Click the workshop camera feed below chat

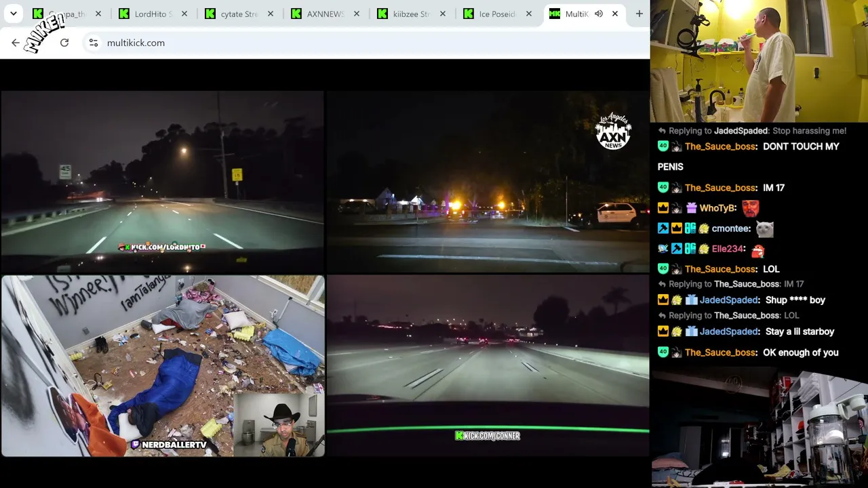[759, 427]
